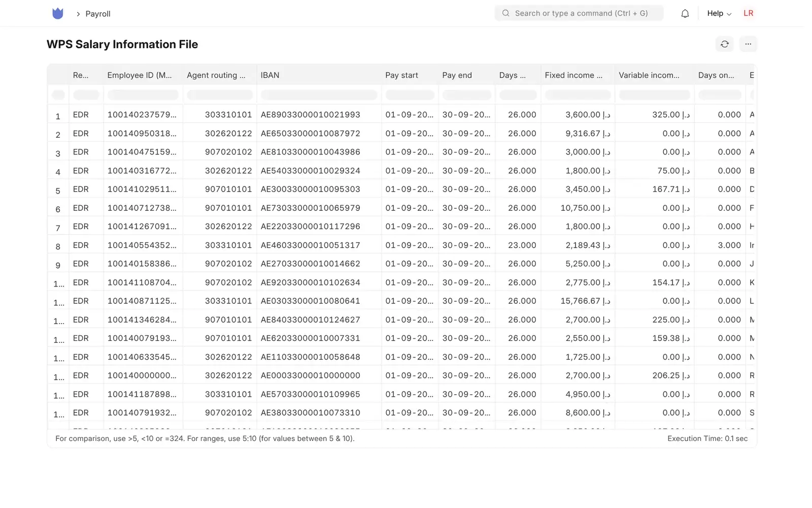This screenshot has height=508, width=812.
Task: Open the notifications bell
Action: click(x=685, y=14)
